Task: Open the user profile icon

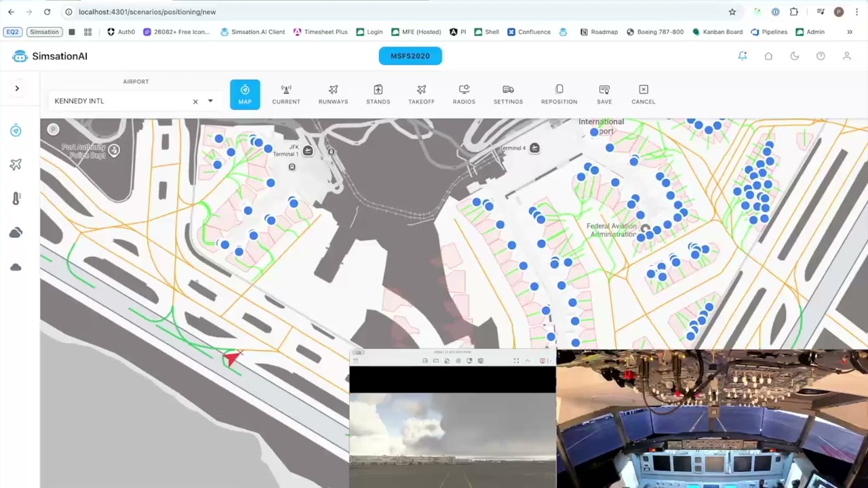Action: tap(847, 56)
